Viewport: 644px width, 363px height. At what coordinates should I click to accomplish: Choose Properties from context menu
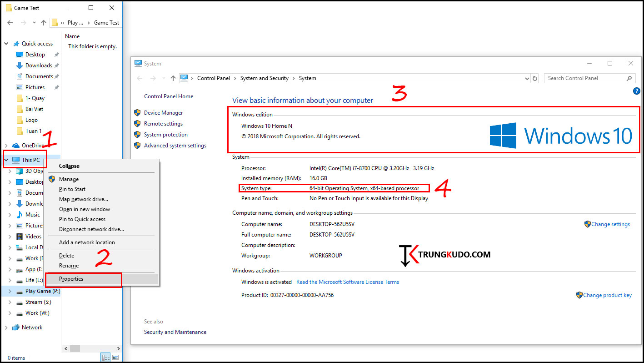[x=101, y=279]
